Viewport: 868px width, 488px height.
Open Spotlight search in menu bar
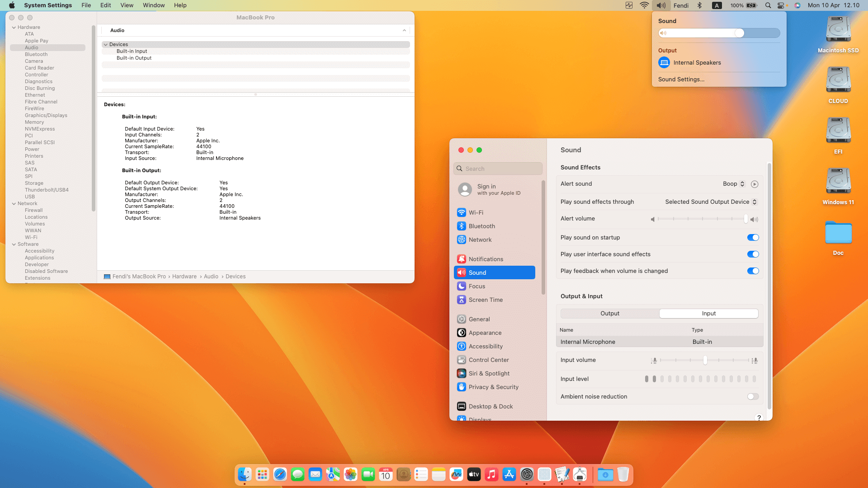coord(768,5)
